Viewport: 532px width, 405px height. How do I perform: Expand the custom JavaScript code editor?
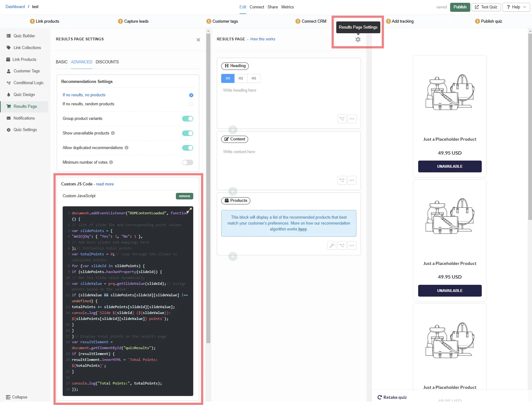click(189, 210)
